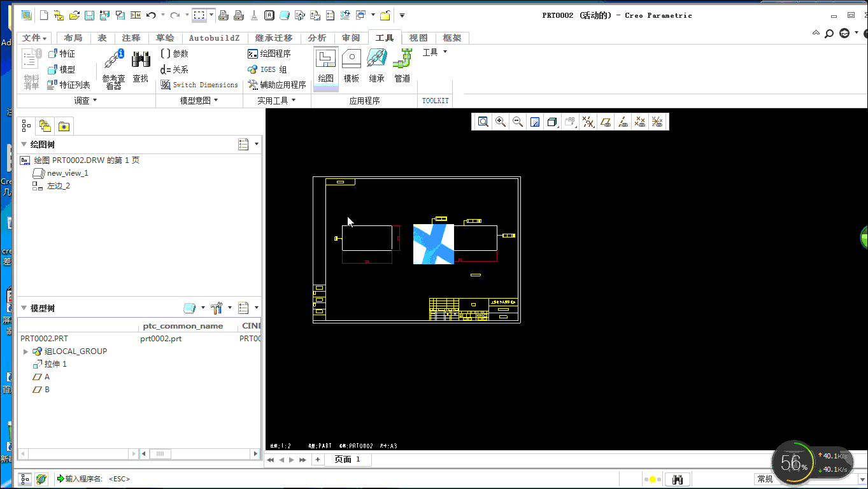Screen dimensions: 868x489
Task: Open d= 关系 relations dialog
Action: [x=174, y=69]
